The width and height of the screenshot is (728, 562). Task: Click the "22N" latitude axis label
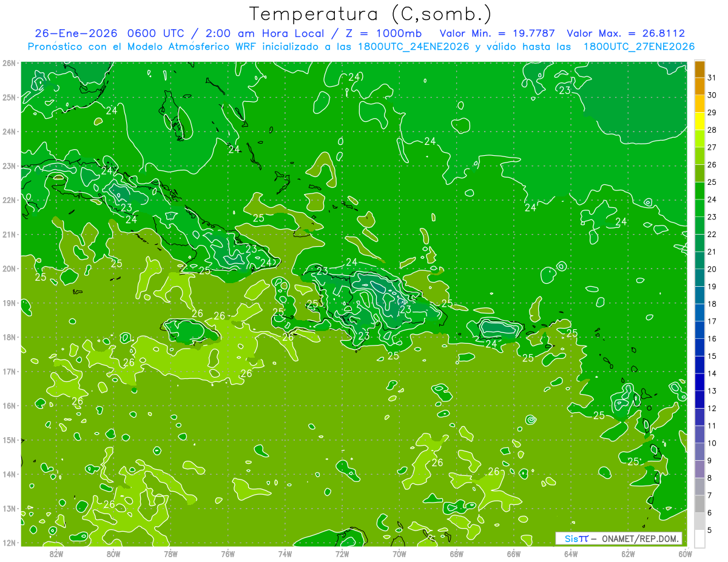coord(9,199)
